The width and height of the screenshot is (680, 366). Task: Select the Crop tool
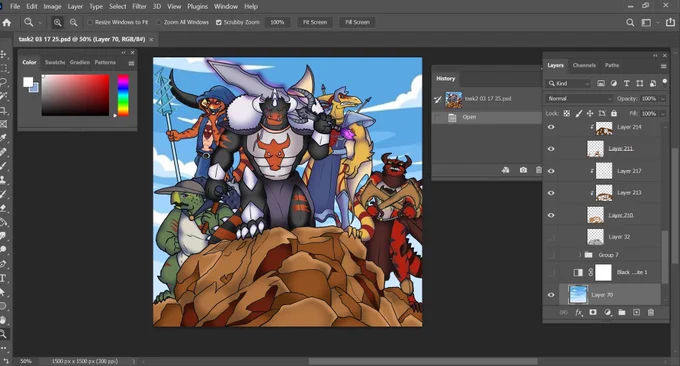pyautogui.click(x=3, y=110)
